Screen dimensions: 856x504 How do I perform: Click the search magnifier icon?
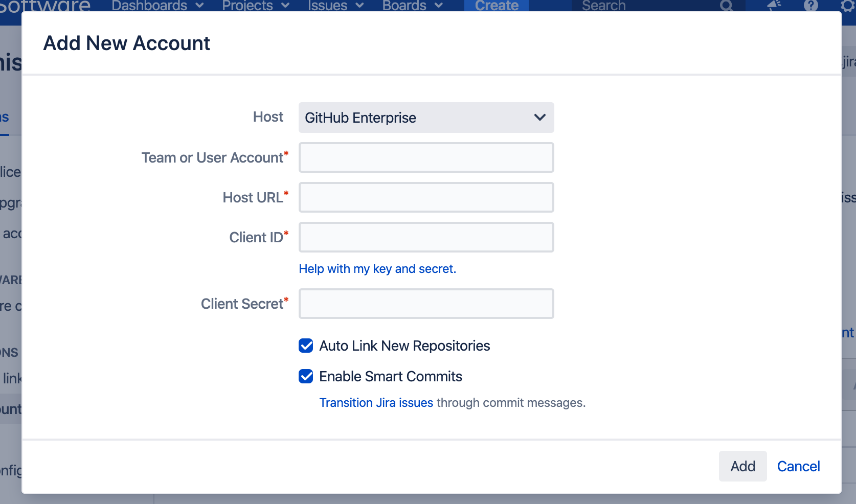[726, 6]
